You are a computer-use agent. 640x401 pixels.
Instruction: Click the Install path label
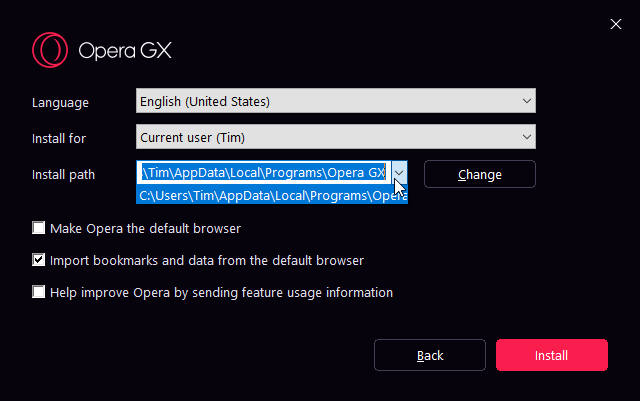pos(63,175)
